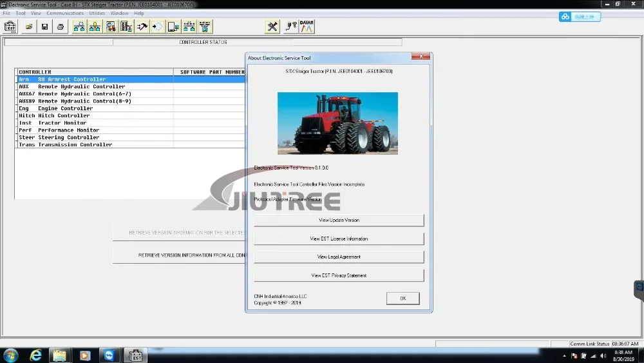The width and height of the screenshot is (644, 363).
Task: Open the media player taskbar icon
Action: pos(84,355)
